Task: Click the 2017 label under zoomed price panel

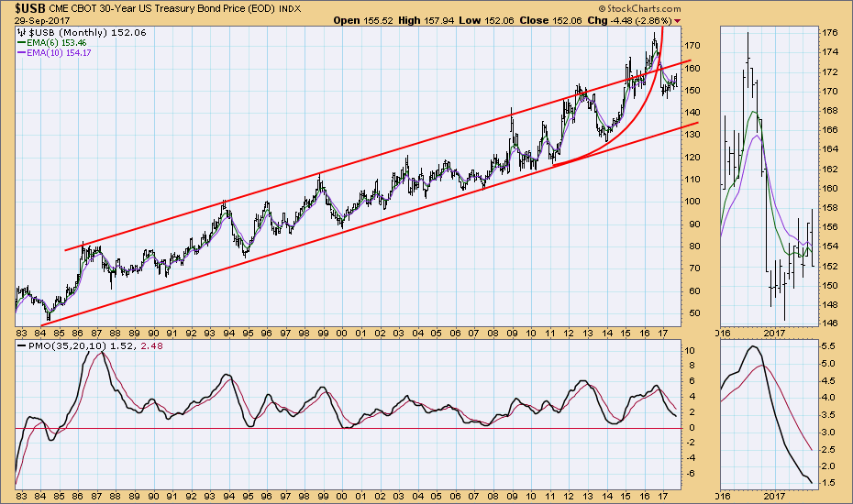Action: 776,334
